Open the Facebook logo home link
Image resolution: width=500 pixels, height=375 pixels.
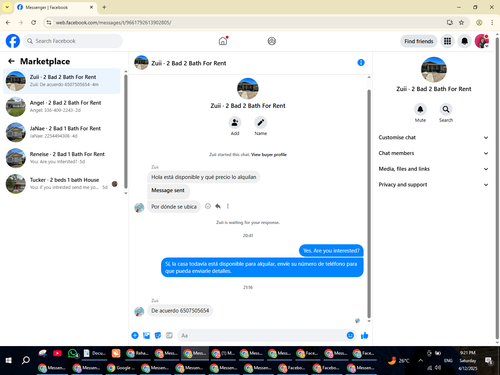(13, 41)
